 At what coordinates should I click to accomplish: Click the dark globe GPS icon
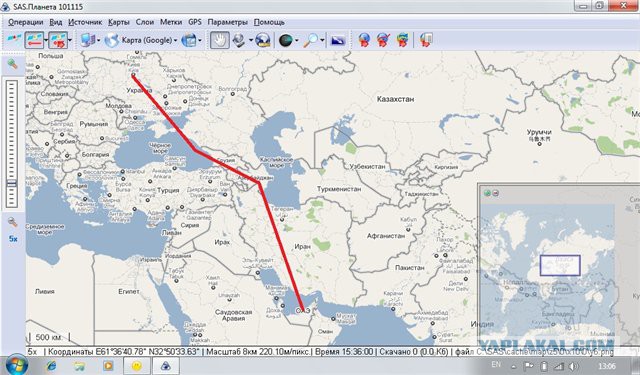coord(285,40)
